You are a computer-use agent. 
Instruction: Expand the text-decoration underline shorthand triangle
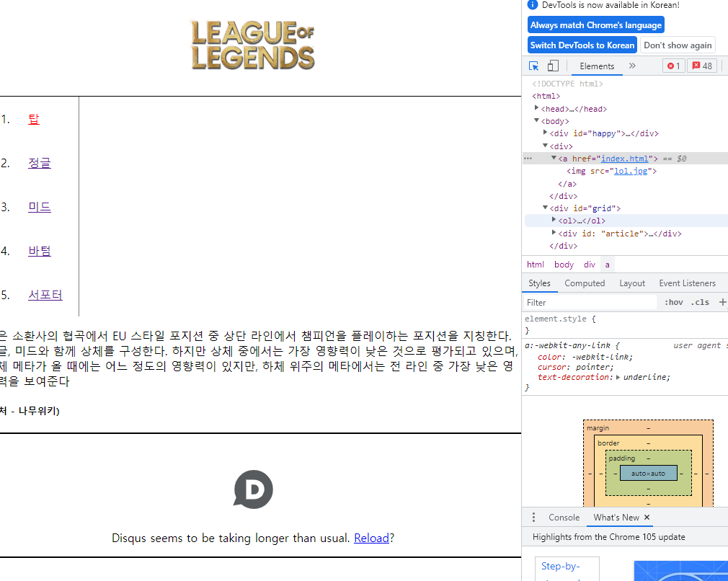point(618,378)
